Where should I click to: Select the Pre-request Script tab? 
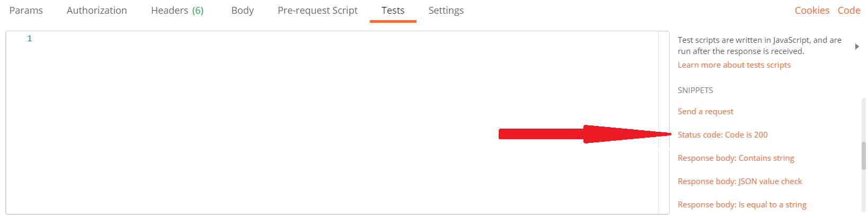317,11
